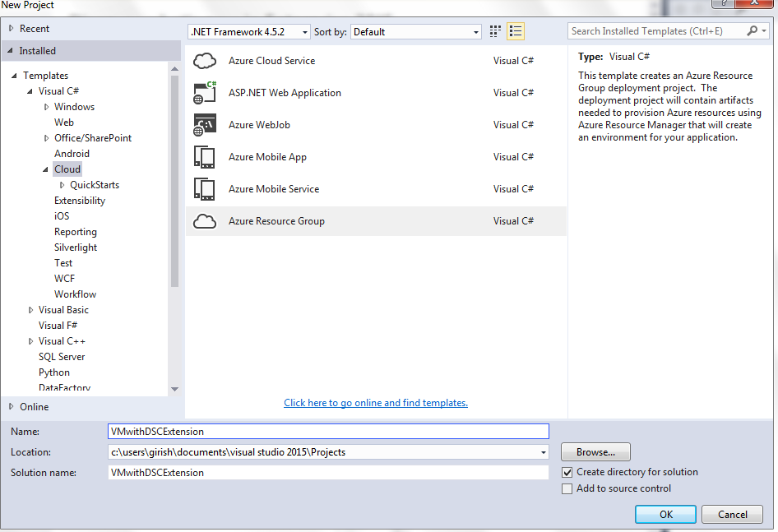Select the SQL Server category
This screenshot has height=532, width=778.
coord(62,357)
